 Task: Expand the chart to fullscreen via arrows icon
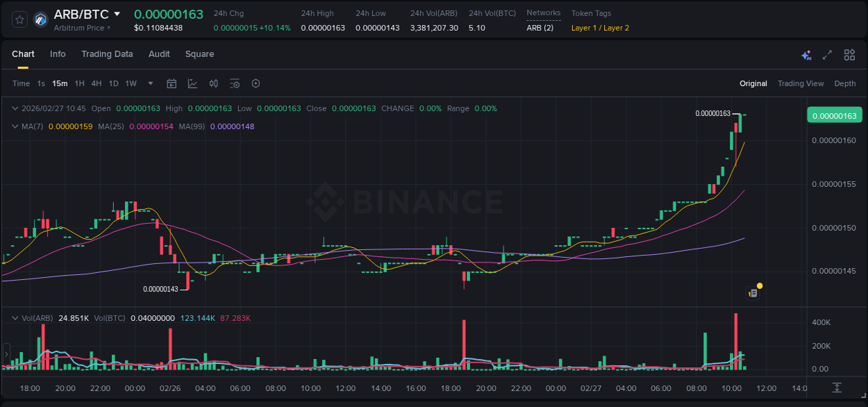point(828,54)
